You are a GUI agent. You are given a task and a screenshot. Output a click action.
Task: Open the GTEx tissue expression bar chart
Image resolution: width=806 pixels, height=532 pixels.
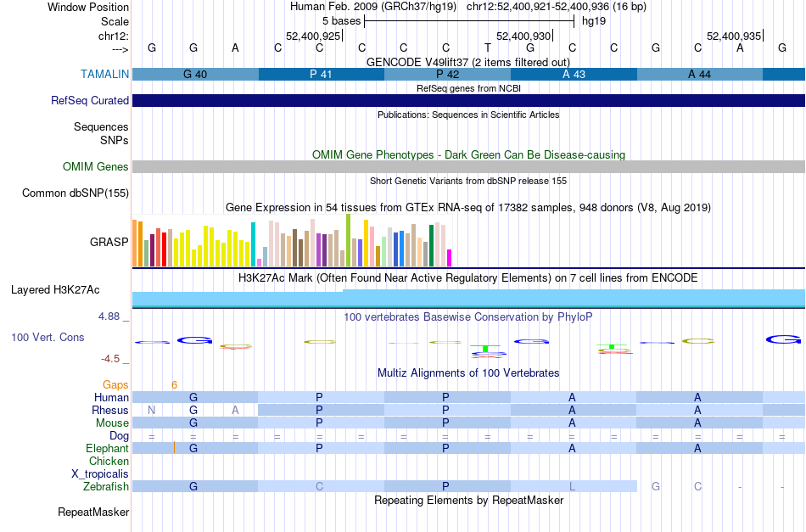(292, 241)
